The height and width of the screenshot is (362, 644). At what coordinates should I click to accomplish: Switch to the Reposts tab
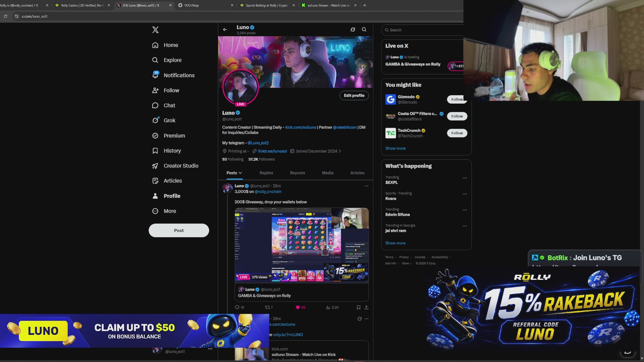pos(298,173)
